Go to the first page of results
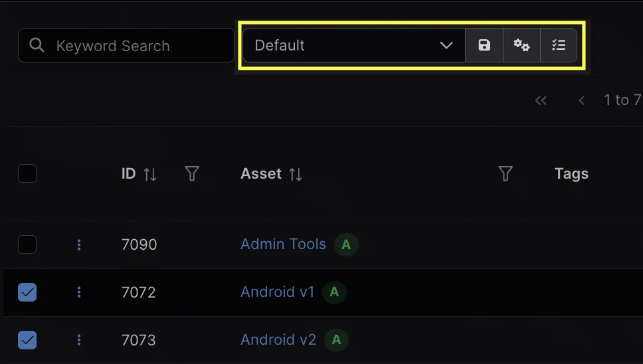The width and height of the screenshot is (643, 364). [x=541, y=100]
